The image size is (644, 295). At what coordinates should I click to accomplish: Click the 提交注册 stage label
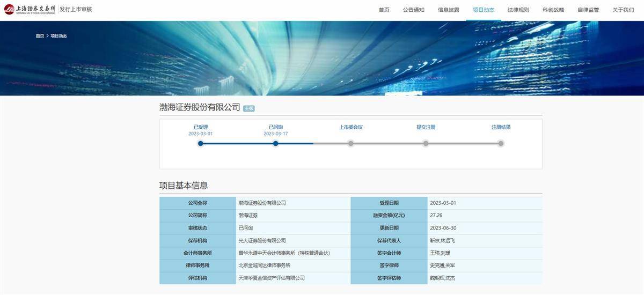426,127
